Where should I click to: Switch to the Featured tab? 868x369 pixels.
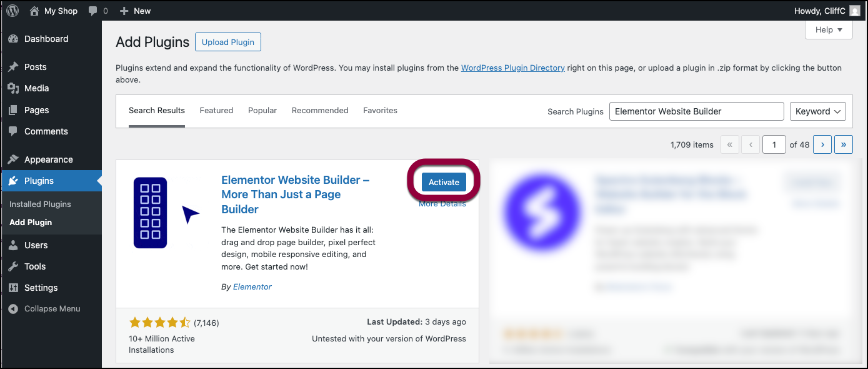click(216, 111)
